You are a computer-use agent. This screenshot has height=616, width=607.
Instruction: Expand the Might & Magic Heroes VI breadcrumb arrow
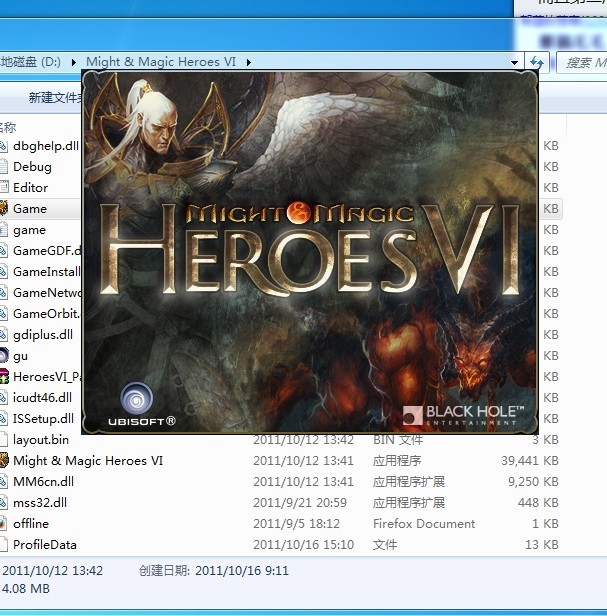(x=248, y=62)
